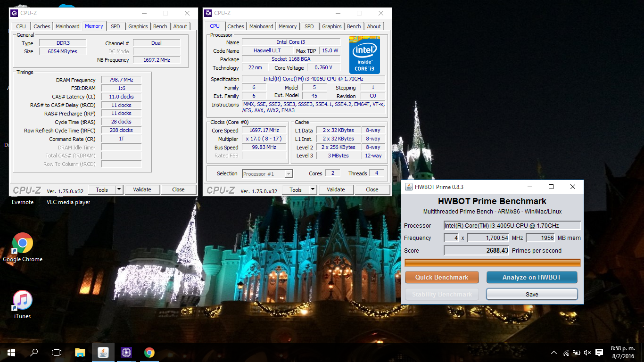
Task: Open File Explorer from the taskbar
Action: 80,353
